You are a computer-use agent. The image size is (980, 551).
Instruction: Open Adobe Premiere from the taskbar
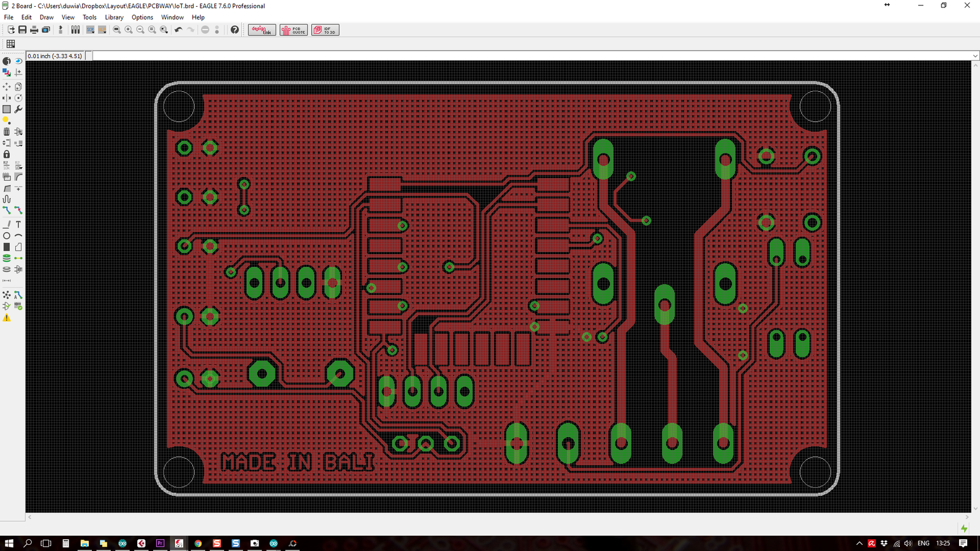pos(160,543)
